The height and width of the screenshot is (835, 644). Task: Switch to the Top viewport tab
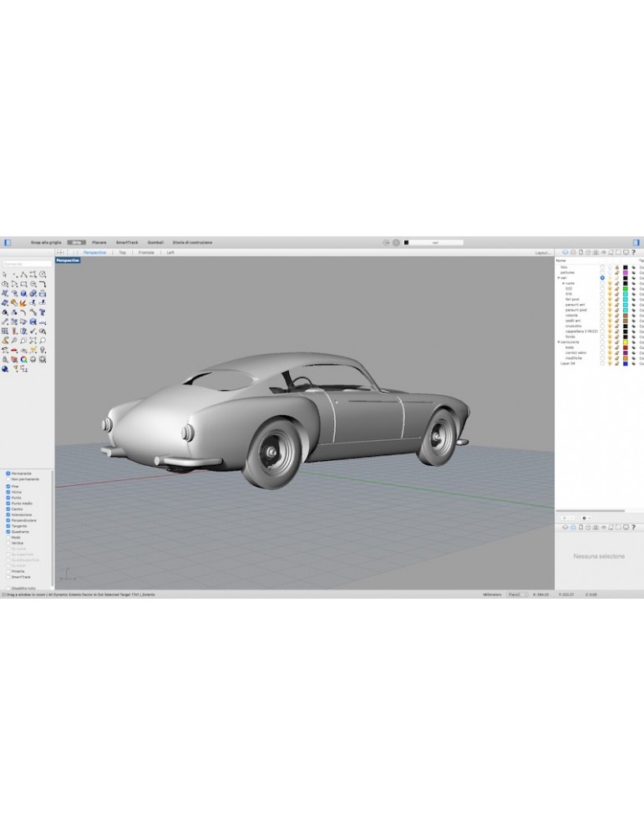point(122,252)
